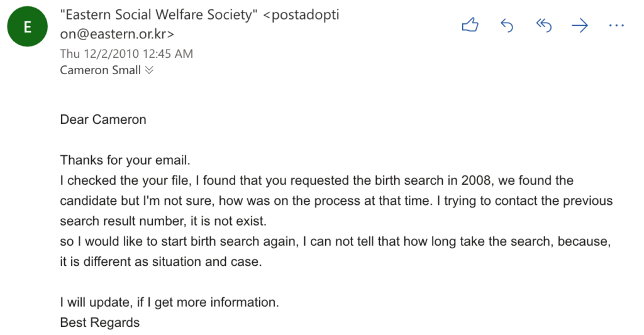Click on the Dear Cameron greeting
Screen dimensions: 644x335
(x=103, y=119)
